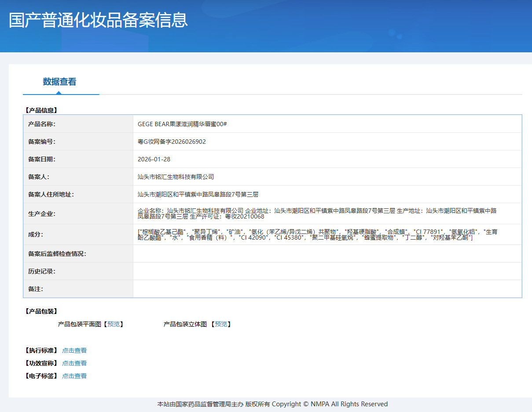Click the 产品名称 row label
Screen dimensions: 532x412
[42, 124]
